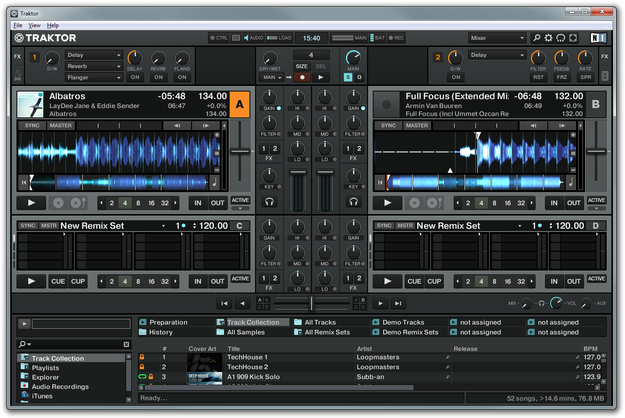Click the left channel volume fader
Screen dimensions: 625x418
pyautogui.click(x=298, y=172)
